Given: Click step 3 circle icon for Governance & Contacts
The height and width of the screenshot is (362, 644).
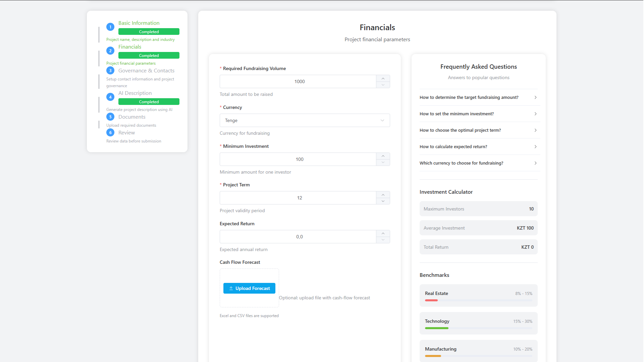Looking at the screenshot, I should point(110,71).
